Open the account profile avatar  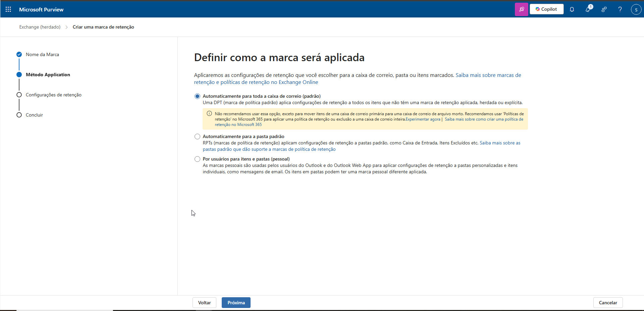click(x=636, y=9)
